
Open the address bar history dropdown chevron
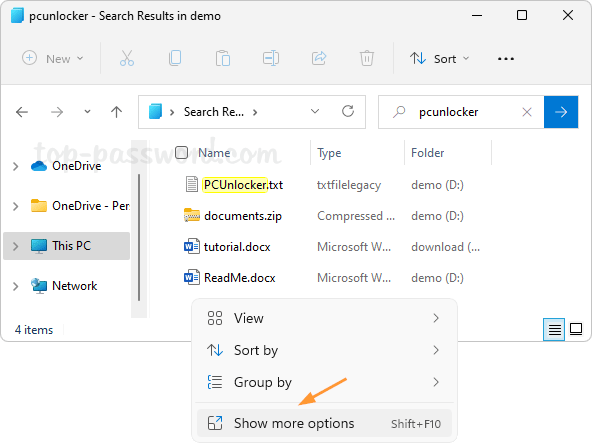click(315, 111)
